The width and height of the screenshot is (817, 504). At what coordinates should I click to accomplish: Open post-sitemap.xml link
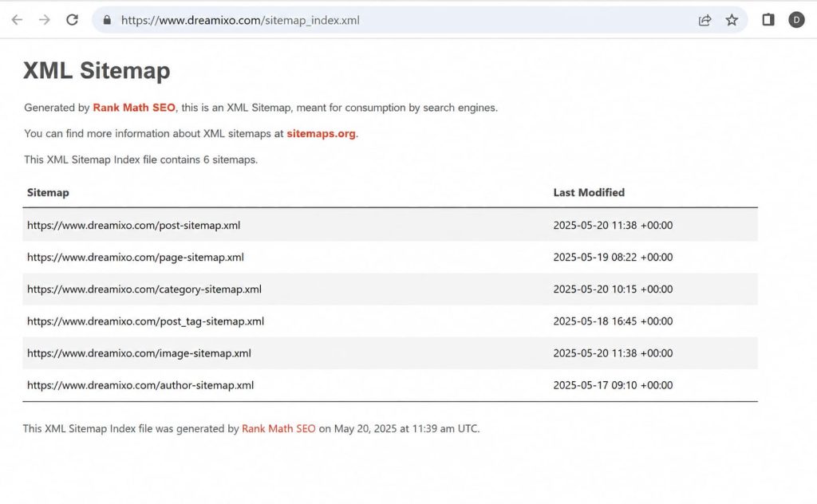pyautogui.click(x=133, y=225)
